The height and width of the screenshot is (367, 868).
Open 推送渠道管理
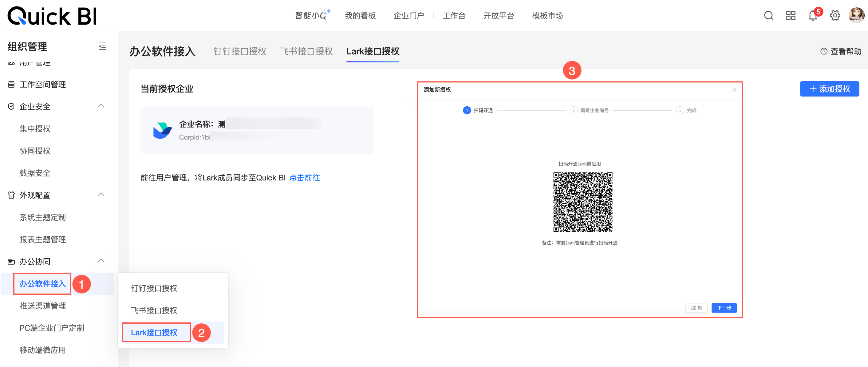42,306
